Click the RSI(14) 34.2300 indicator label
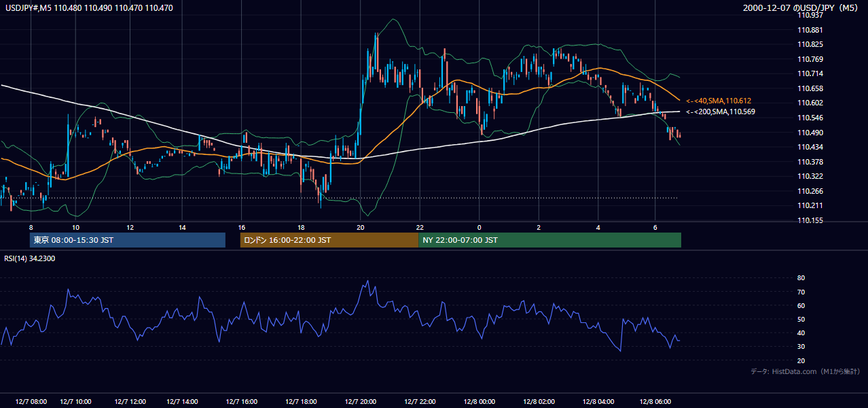This screenshot has height=408, width=868. pos(30,258)
